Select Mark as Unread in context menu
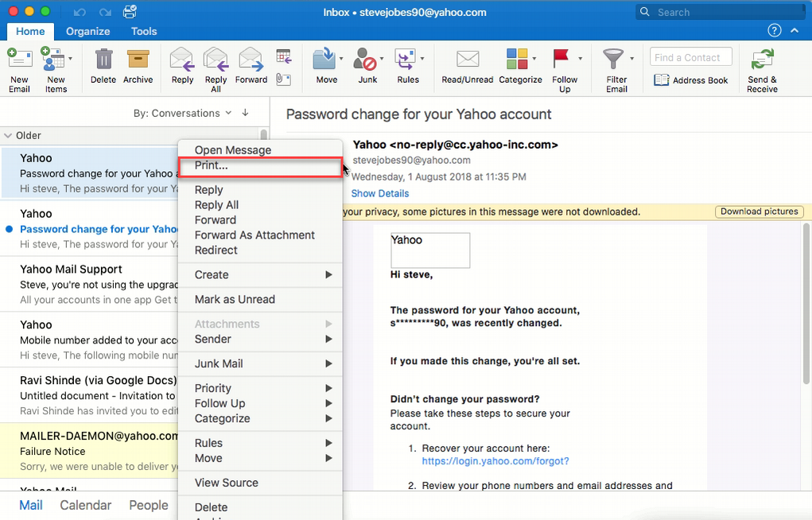Viewport: 812px width, 520px height. [235, 300]
